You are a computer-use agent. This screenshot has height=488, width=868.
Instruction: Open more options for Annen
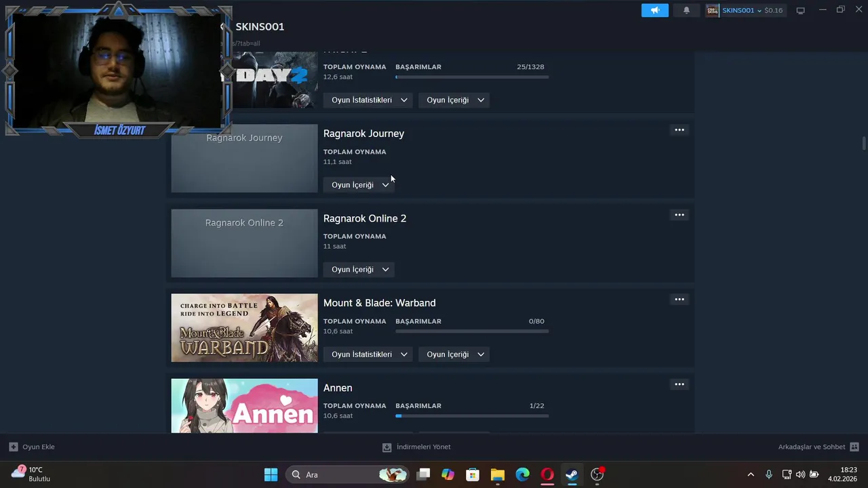click(x=679, y=384)
